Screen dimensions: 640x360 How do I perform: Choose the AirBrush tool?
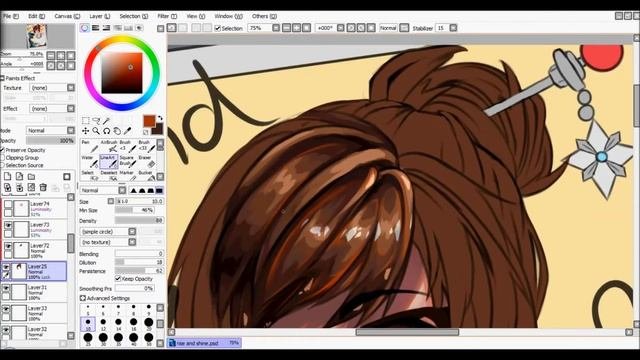pos(109,147)
